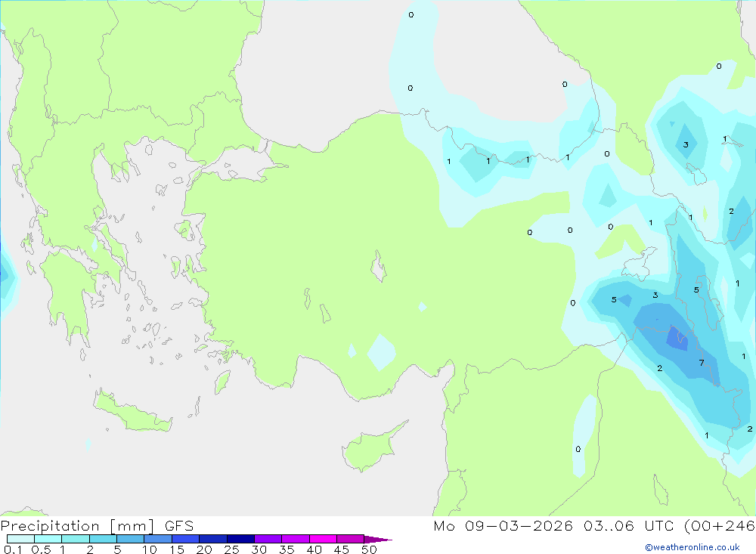Click the '50' legend scale label
This screenshot has width=756, height=554.
tap(369, 549)
